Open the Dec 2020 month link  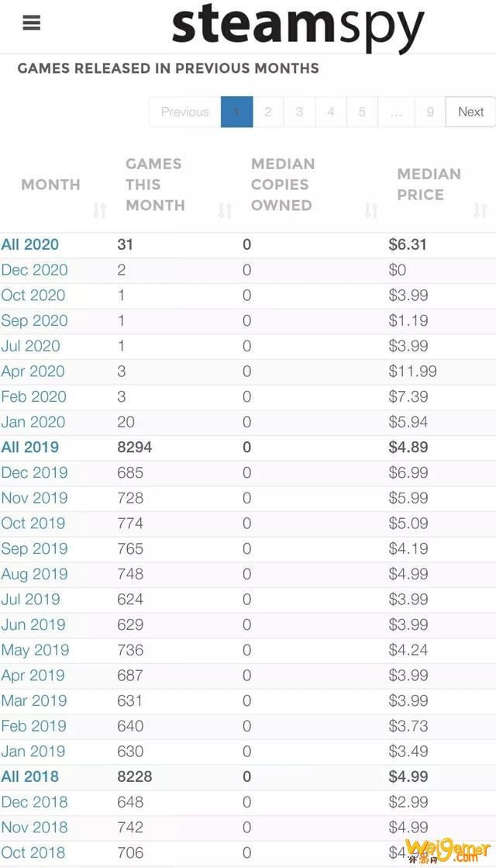tap(34, 270)
